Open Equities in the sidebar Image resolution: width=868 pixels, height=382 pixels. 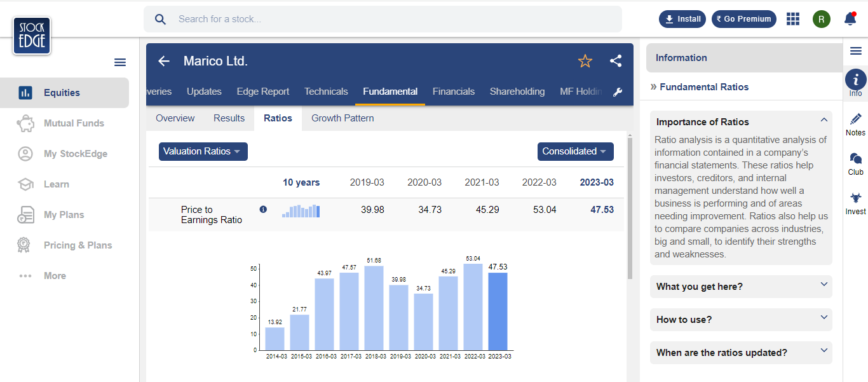click(64, 93)
